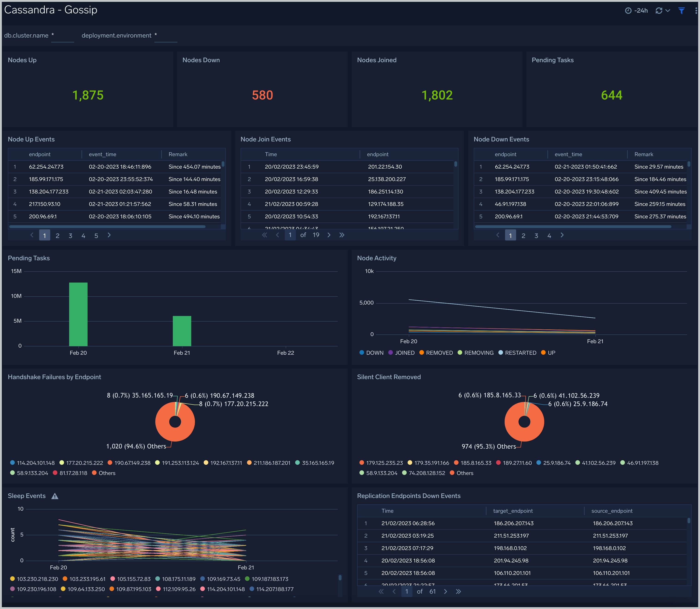700x609 pixels.
Task: Select page 3 in Node Up Events
Action: (70, 235)
